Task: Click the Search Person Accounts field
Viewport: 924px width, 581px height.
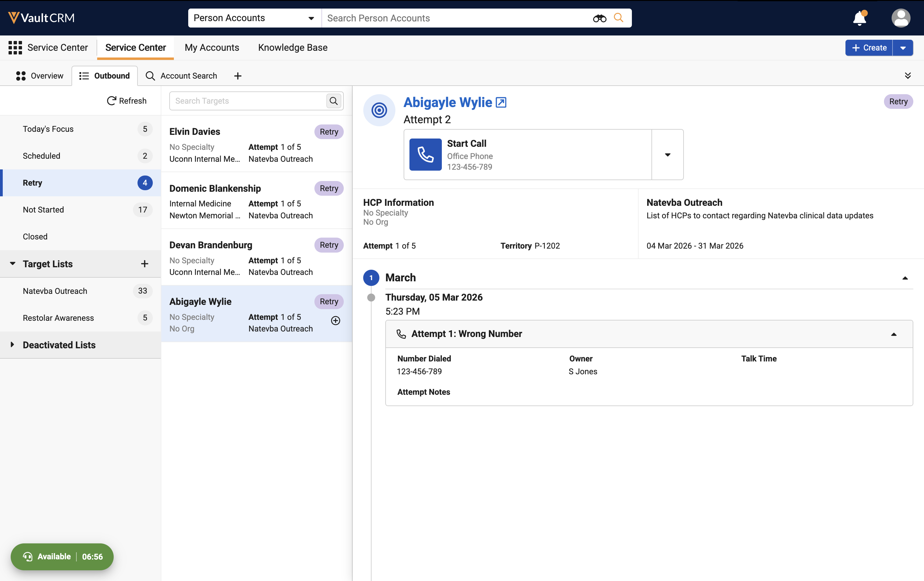Action: click(x=457, y=18)
